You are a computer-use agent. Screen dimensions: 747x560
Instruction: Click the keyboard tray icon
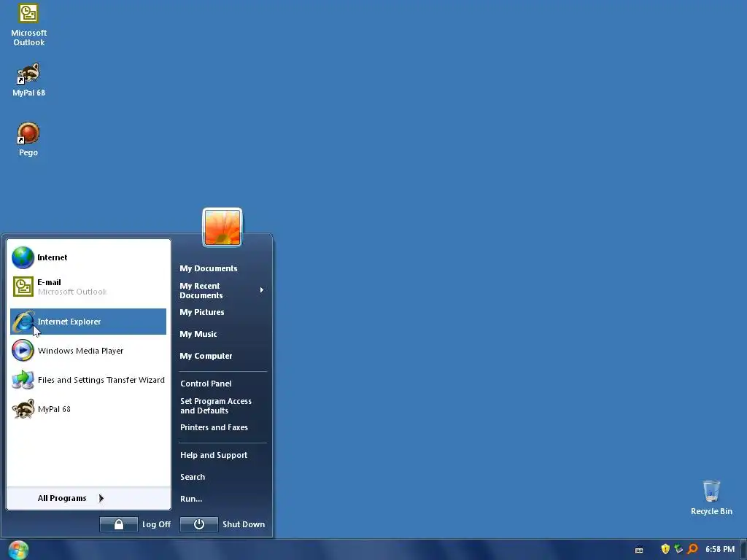[x=639, y=550]
